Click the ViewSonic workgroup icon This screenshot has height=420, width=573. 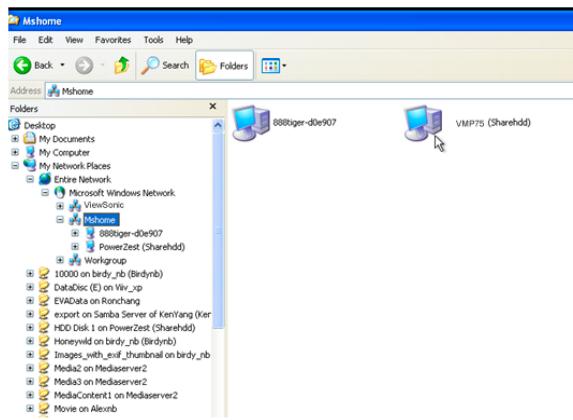click(75, 206)
